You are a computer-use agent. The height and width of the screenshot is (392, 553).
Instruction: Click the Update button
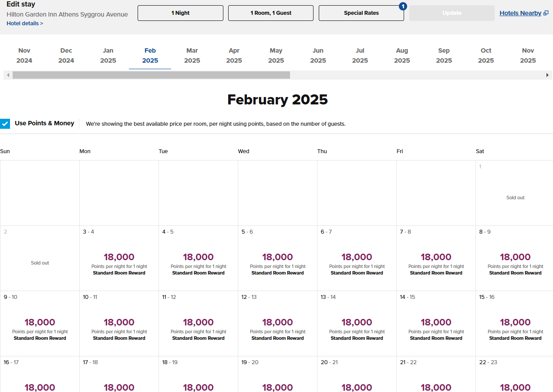coord(452,13)
